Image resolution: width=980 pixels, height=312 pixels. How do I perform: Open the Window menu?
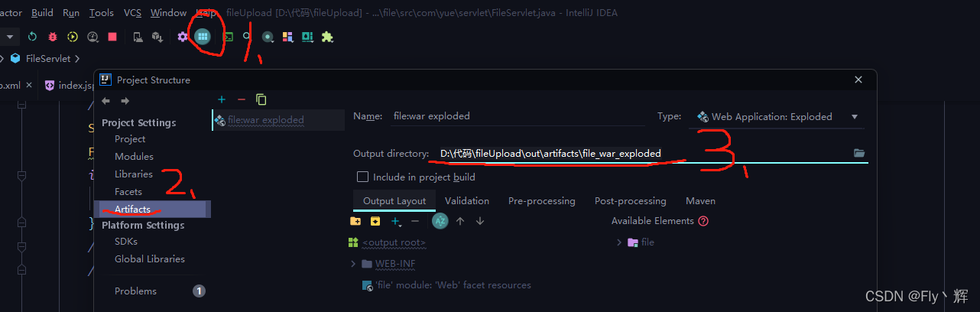point(168,13)
